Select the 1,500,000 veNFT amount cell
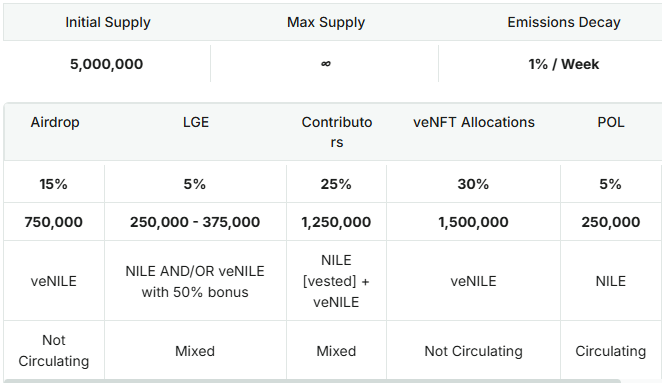 [473, 222]
